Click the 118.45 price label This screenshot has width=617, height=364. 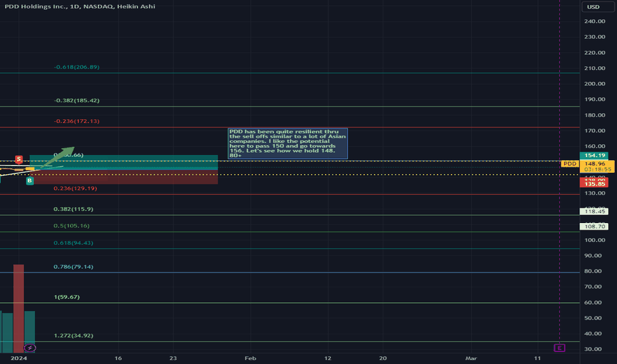(x=594, y=211)
